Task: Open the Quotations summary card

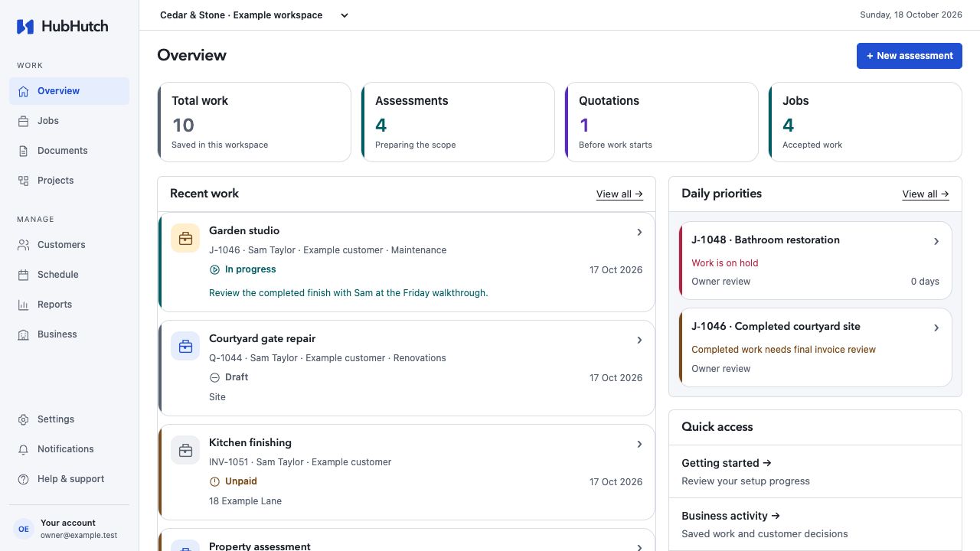Action: 661,122
